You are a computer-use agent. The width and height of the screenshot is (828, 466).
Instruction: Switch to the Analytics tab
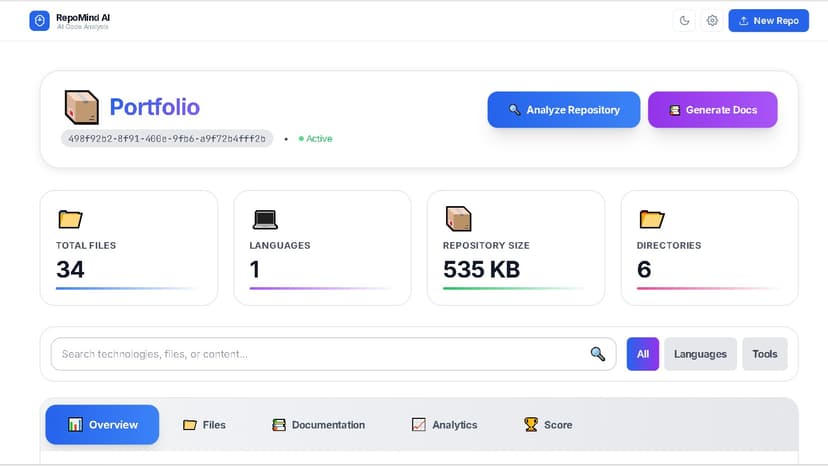[444, 425]
